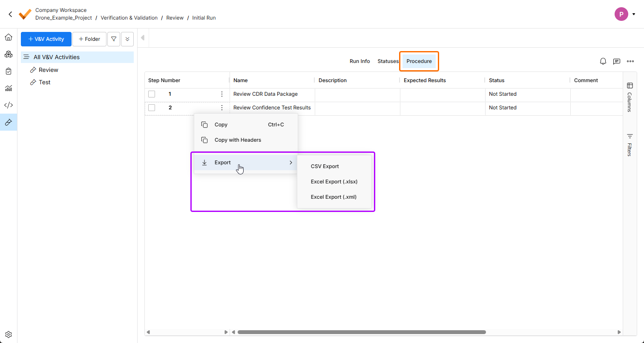Collapse the left panel triangle arrow
This screenshot has width=644, height=343.
click(143, 38)
